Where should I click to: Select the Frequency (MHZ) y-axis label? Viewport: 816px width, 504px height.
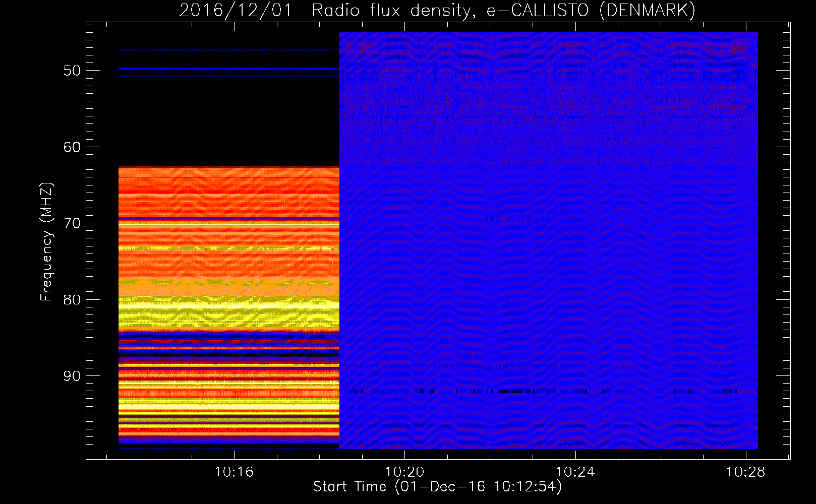coord(46,242)
